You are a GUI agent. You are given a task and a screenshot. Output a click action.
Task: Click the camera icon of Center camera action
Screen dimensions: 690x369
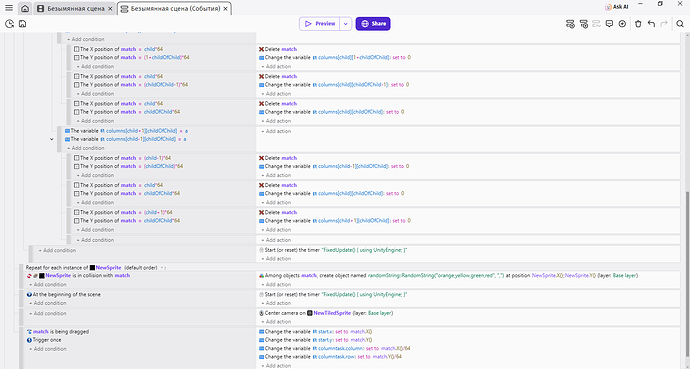tap(261, 313)
